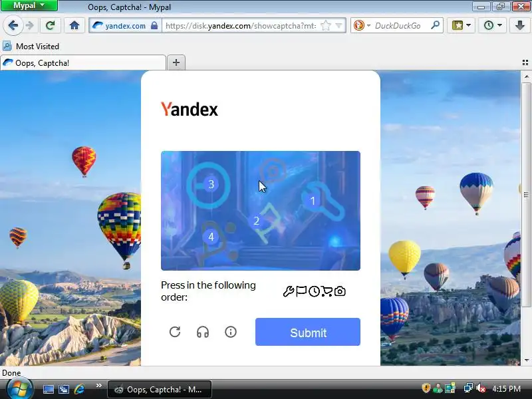Select the Oops, Captcha! tab
This screenshot has width=532, height=399.
click(x=83, y=63)
